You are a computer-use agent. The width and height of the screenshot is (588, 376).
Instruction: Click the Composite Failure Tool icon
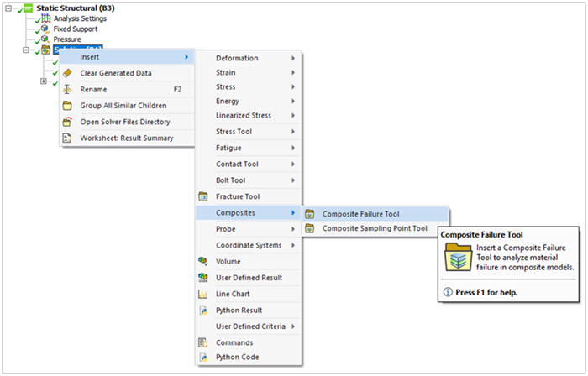click(x=309, y=213)
